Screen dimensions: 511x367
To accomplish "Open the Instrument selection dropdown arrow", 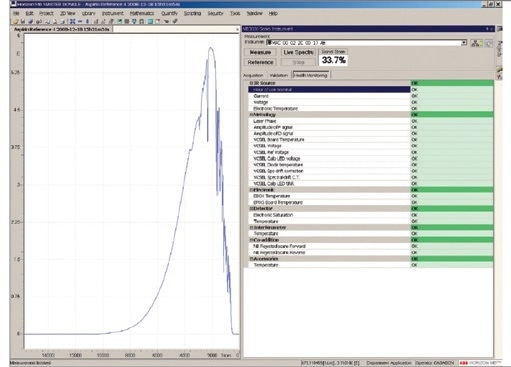I will click(464, 43).
